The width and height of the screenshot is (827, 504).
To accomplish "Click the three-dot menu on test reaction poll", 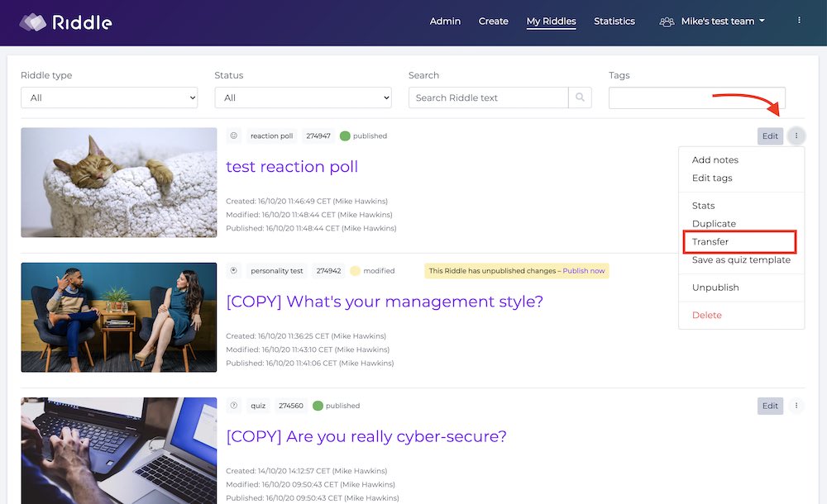I will click(796, 136).
